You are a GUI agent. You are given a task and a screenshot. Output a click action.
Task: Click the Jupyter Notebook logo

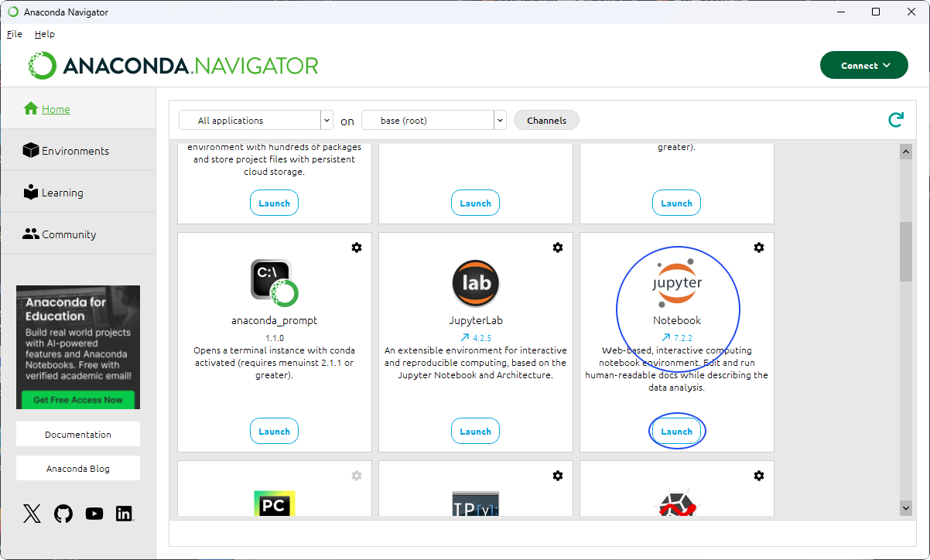[x=677, y=283]
